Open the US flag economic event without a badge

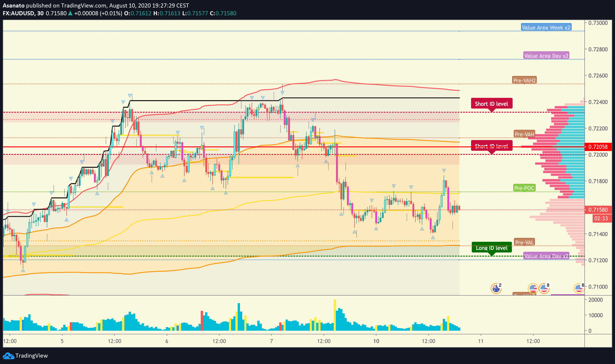pyautogui.click(x=533, y=289)
